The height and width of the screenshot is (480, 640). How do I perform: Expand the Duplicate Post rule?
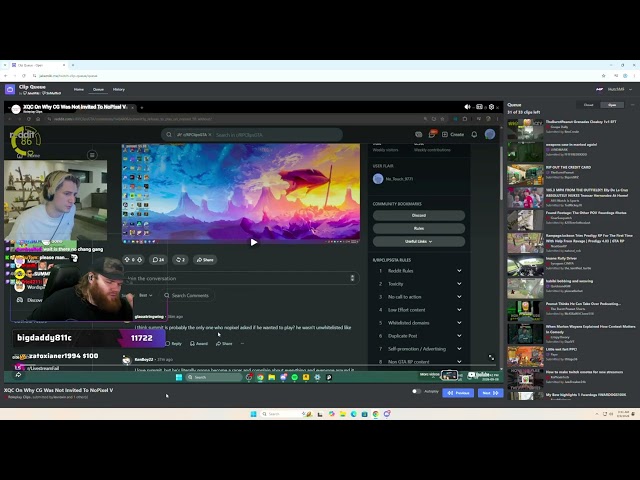pos(459,336)
